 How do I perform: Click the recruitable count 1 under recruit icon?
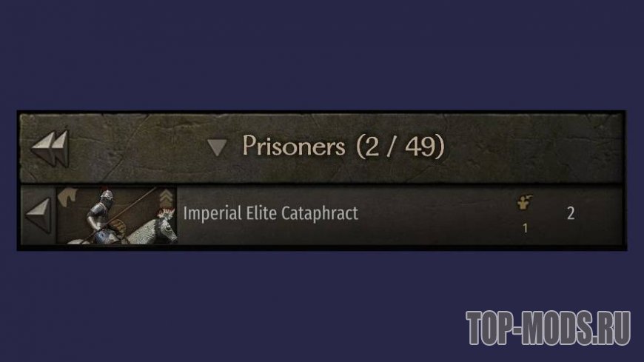tap(525, 228)
